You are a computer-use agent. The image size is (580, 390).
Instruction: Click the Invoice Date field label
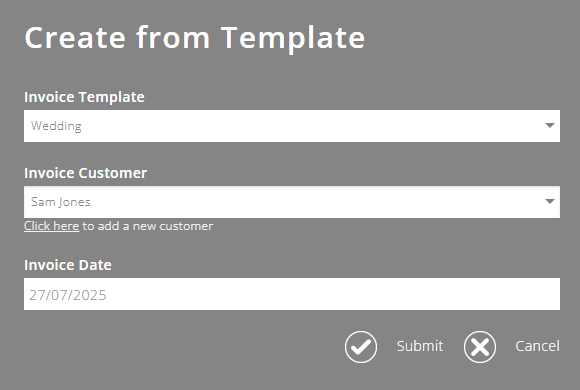68,265
